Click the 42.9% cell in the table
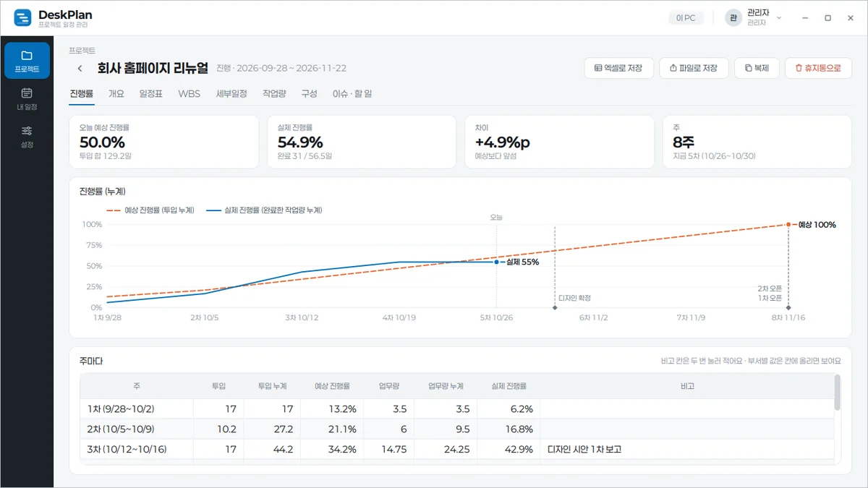Image resolution: width=868 pixels, height=488 pixels. tap(509, 449)
